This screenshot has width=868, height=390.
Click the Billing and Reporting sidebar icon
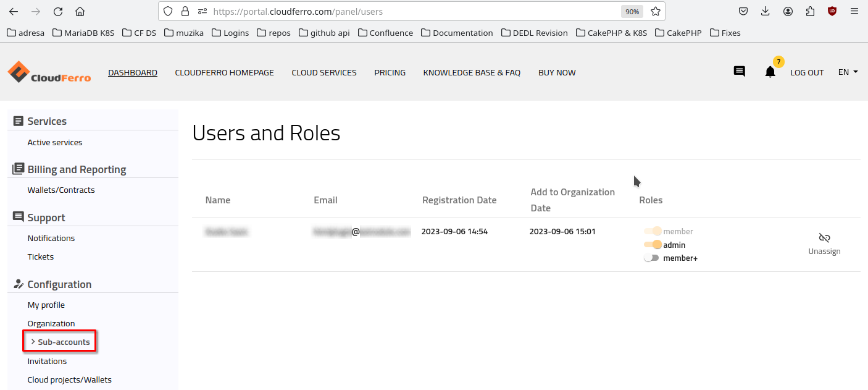(x=18, y=168)
